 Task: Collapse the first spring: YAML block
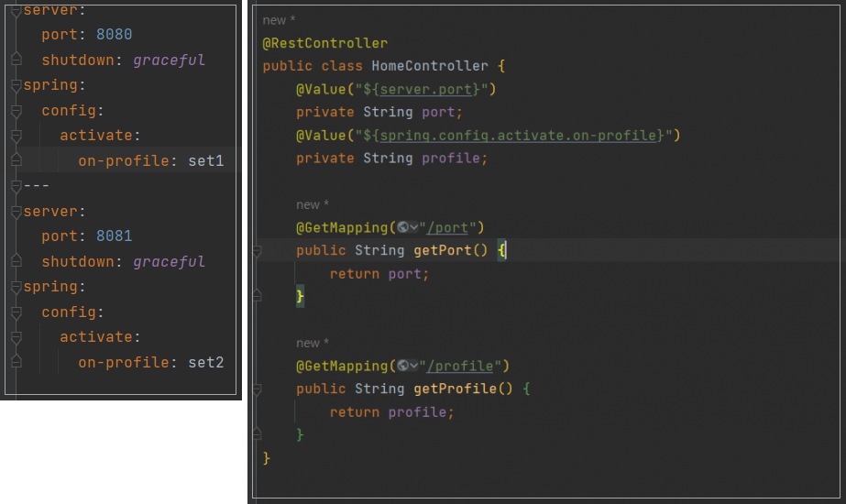click(16, 85)
